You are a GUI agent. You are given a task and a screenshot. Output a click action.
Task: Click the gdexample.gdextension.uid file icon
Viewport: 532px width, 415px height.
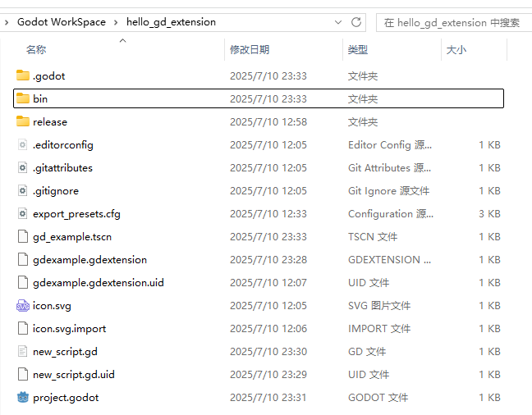click(x=23, y=283)
